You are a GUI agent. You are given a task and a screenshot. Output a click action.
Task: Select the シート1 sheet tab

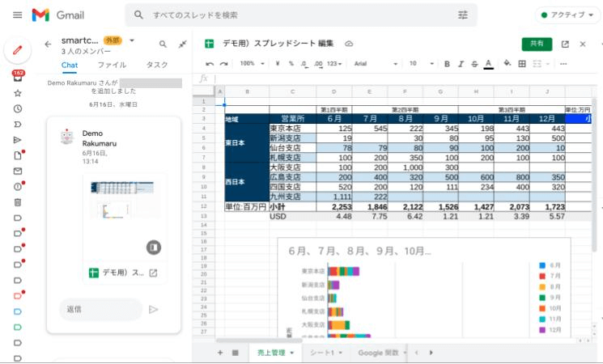(x=322, y=353)
